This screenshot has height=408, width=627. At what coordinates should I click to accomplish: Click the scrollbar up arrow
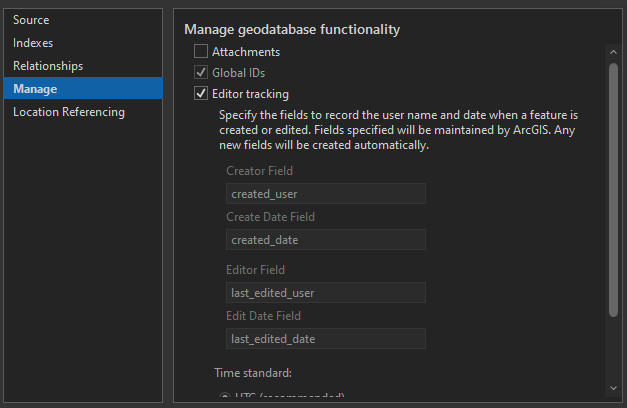point(613,50)
